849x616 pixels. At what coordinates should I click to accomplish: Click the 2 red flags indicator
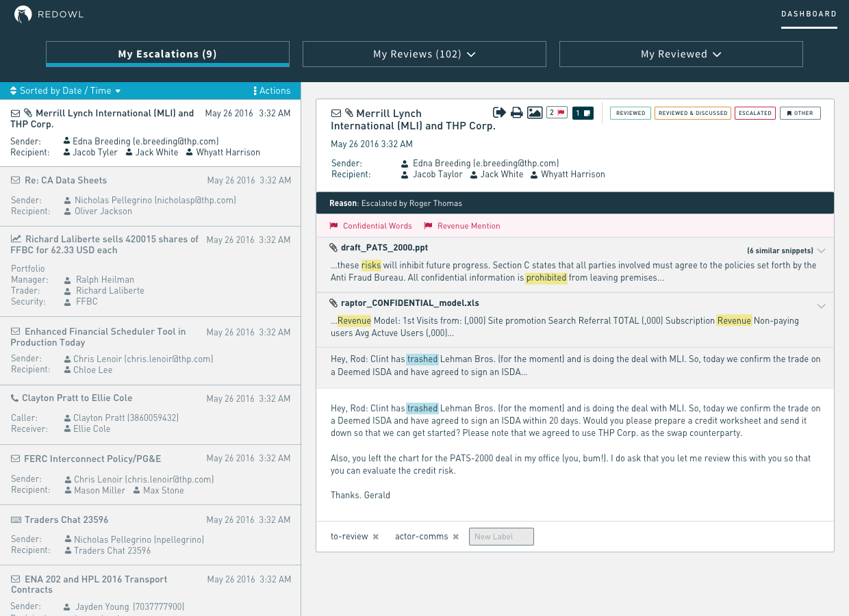(557, 112)
